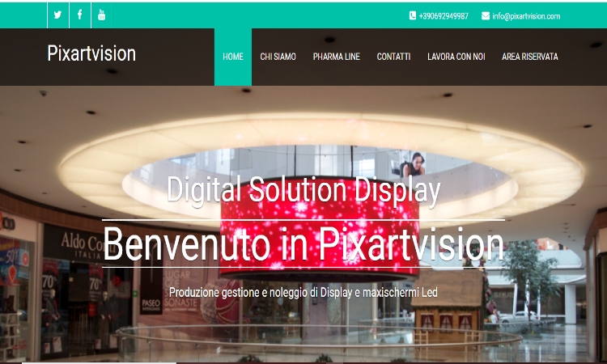
Task: Click the envelope mail icon
Action: coord(486,15)
